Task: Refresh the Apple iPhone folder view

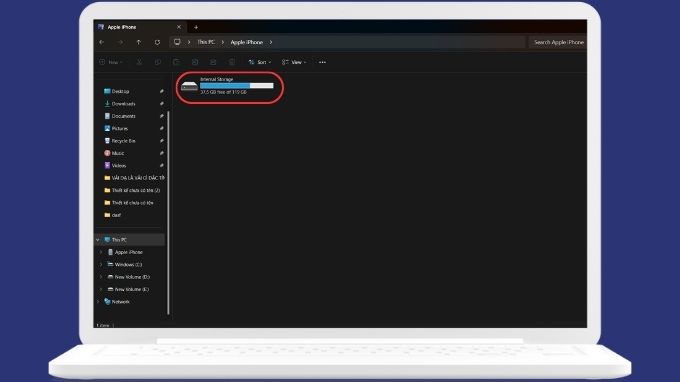Action: pos(157,42)
